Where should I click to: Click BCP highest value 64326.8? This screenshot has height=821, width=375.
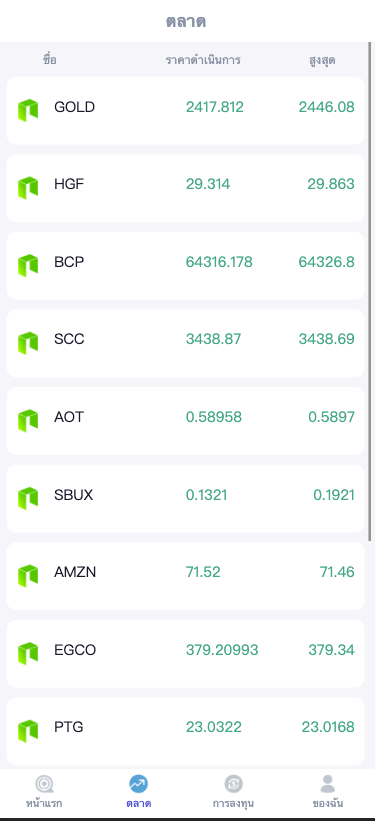click(326, 262)
